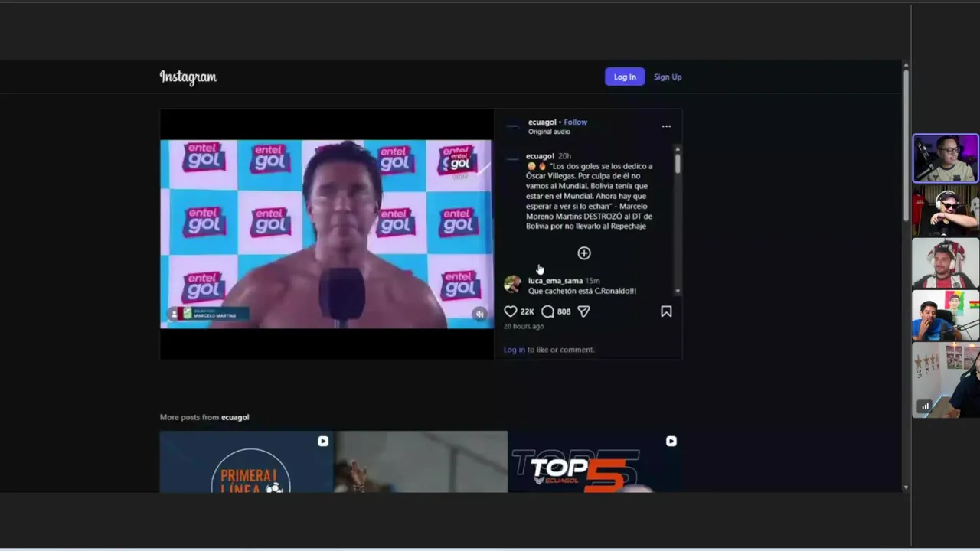Click page scrollbar up arrow

click(906, 65)
